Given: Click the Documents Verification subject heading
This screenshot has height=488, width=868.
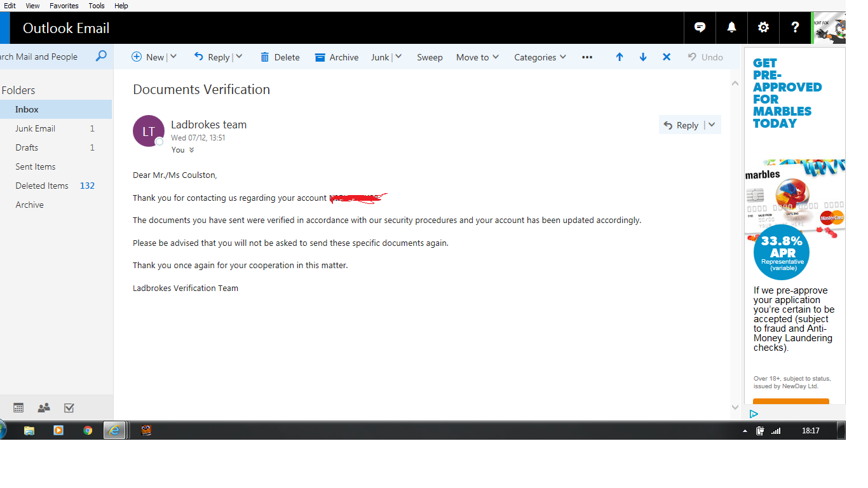Looking at the screenshot, I should (x=201, y=90).
